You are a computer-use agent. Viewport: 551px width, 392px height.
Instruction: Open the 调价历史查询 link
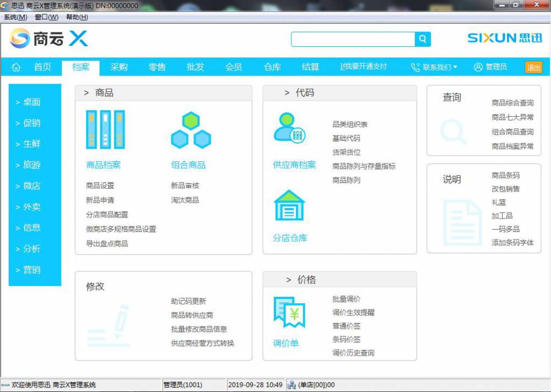pos(354,353)
